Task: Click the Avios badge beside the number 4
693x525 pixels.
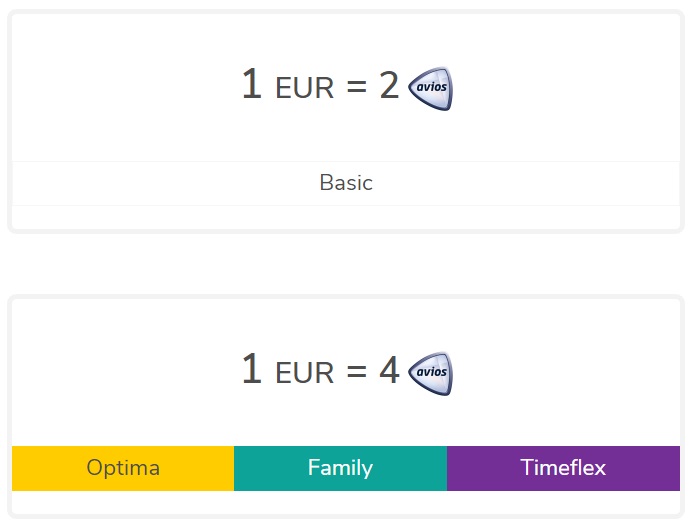Action: pyautogui.click(x=431, y=372)
